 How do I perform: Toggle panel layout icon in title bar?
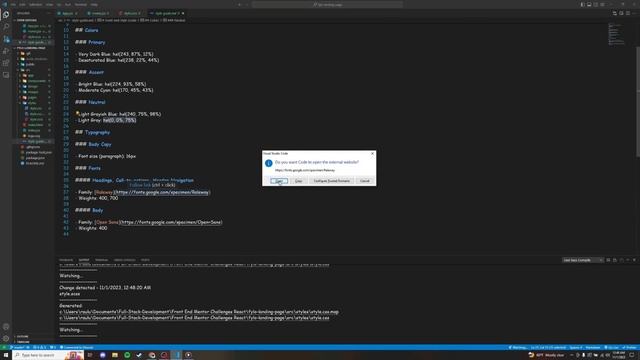tap(589, 4)
